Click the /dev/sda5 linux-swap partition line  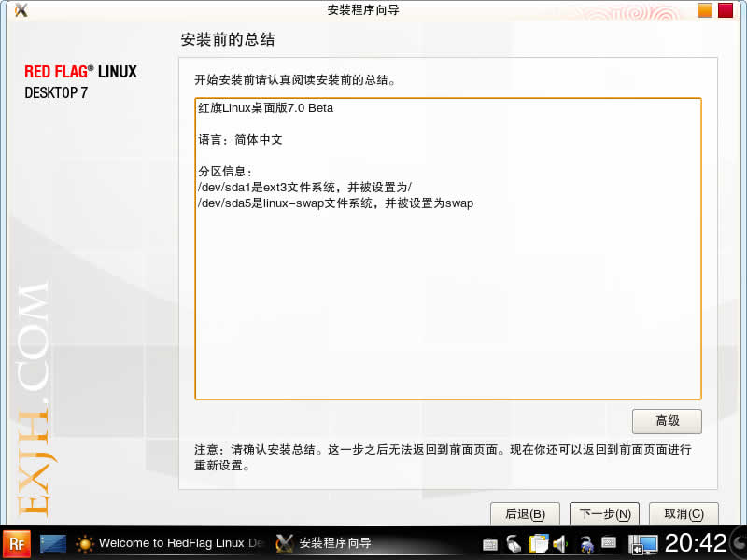pos(336,203)
